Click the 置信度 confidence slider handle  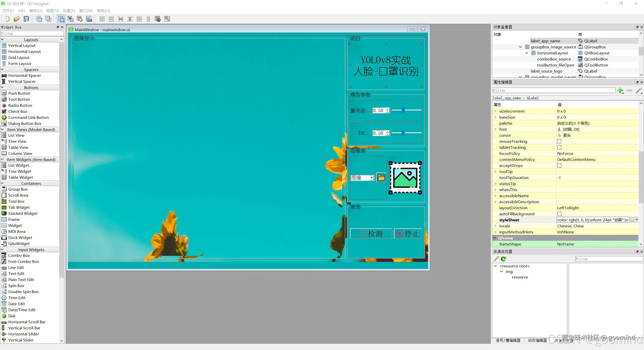pyautogui.click(x=403, y=110)
